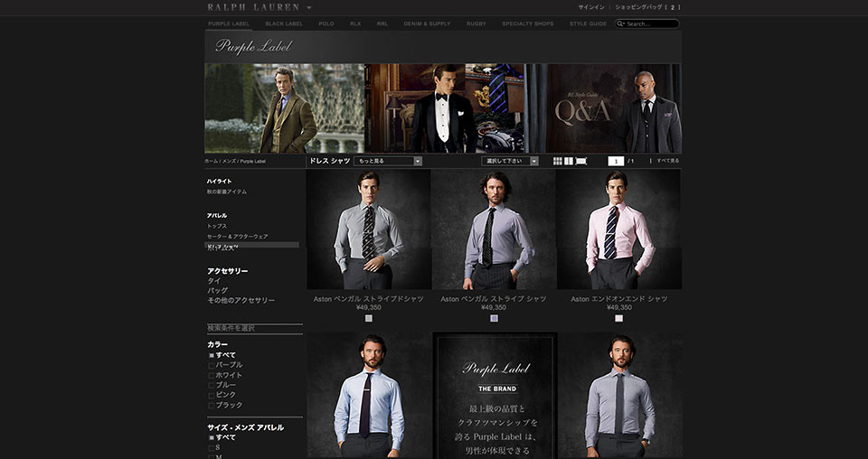Select the Black Label tab
The height and width of the screenshot is (459, 868).
tap(284, 23)
